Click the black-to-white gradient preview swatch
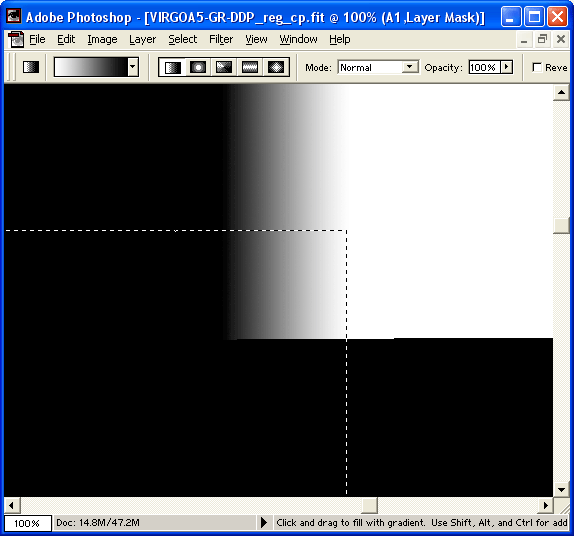Viewport: 574px width, 536px height. pos(91,67)
